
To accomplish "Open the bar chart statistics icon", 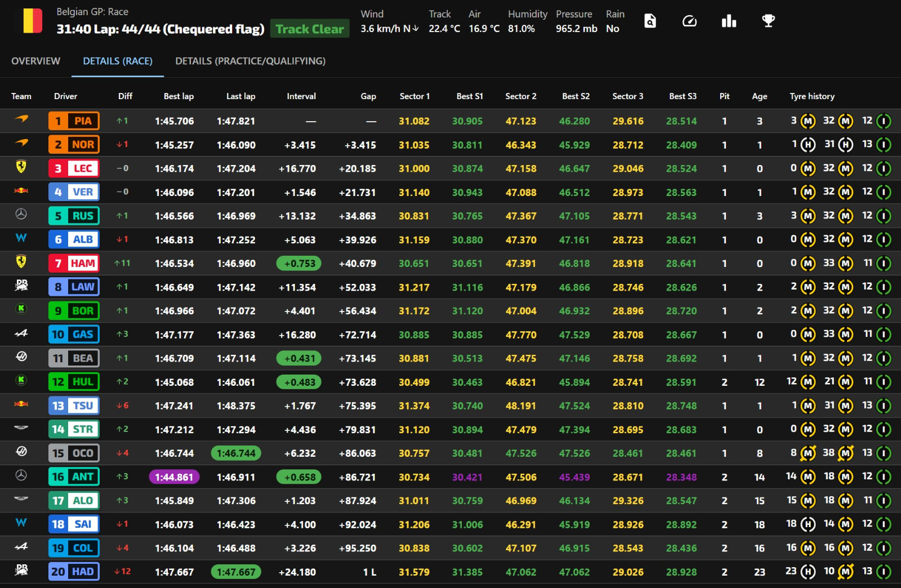I will [729, 21].
